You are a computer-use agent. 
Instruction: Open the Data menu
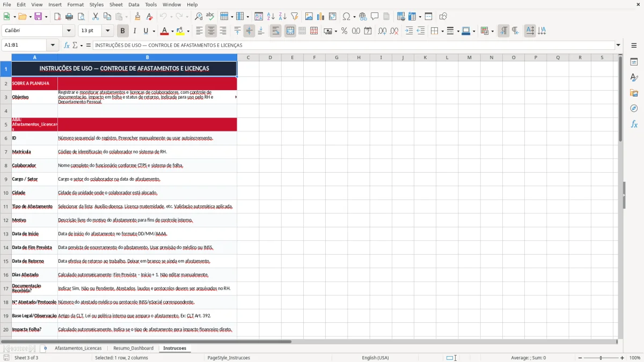click(134, 4)
